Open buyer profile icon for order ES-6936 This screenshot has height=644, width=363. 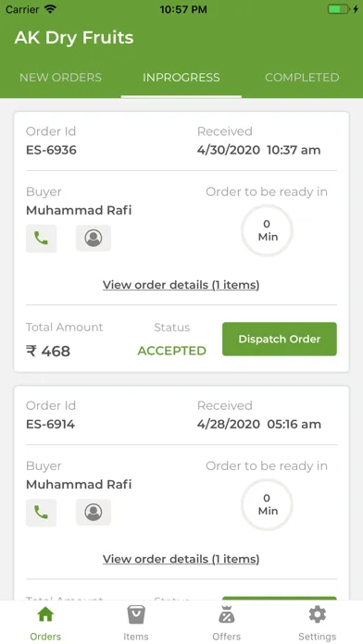click(94, 238)
